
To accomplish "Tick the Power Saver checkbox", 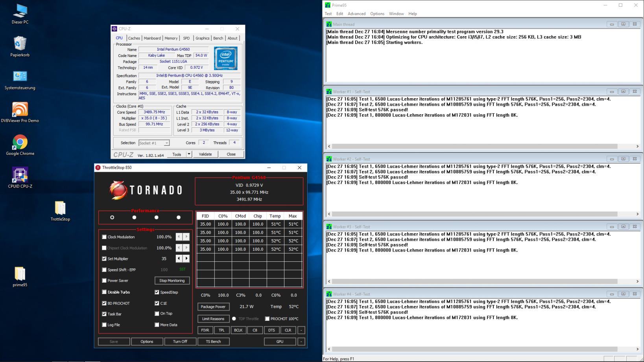I will [104, 281].
